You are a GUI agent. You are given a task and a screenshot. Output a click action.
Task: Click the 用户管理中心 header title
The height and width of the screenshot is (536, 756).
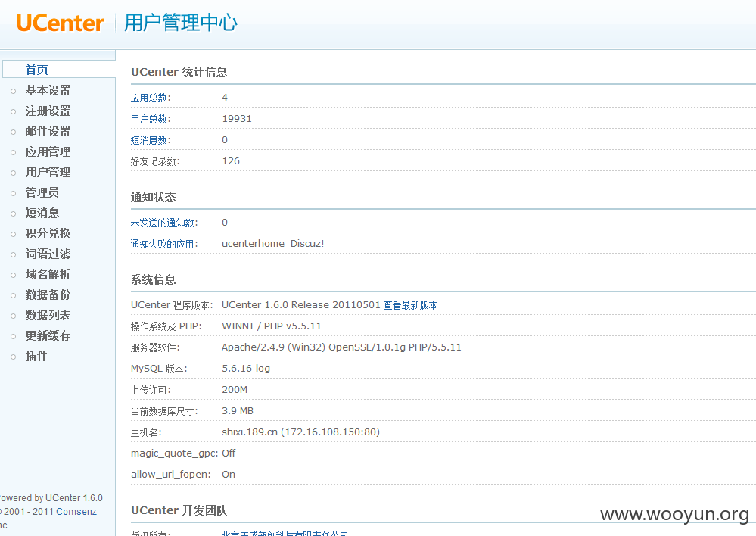pos(180,23)
